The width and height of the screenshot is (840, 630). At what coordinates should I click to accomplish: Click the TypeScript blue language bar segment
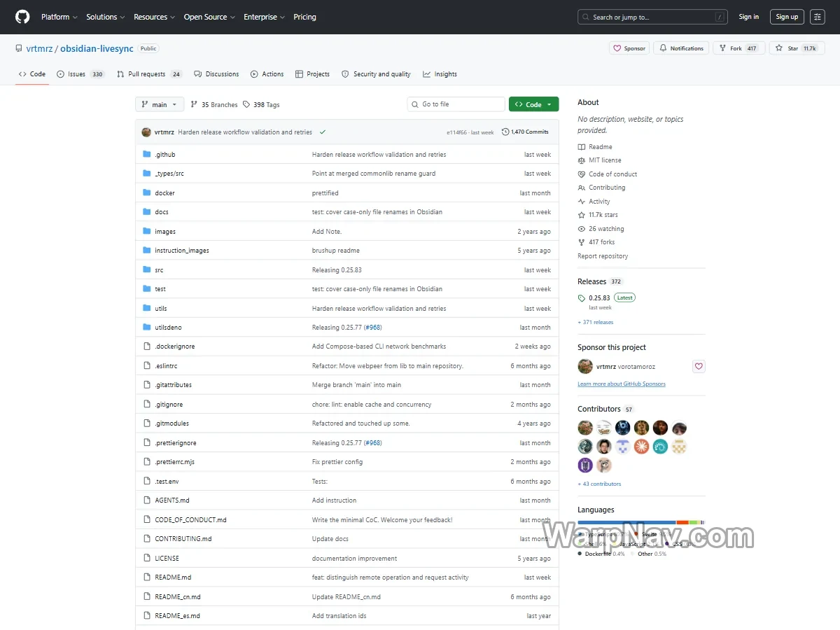(626, 522)
